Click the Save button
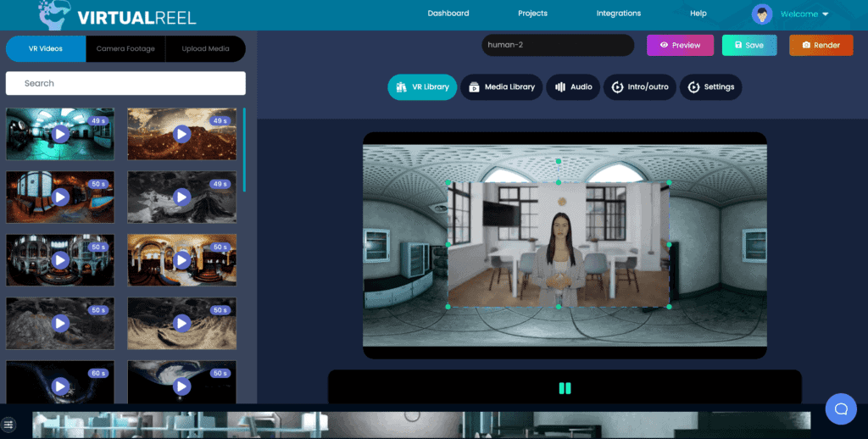The height and width of the screenshot is (439, 868). click(x=749, y=46)
